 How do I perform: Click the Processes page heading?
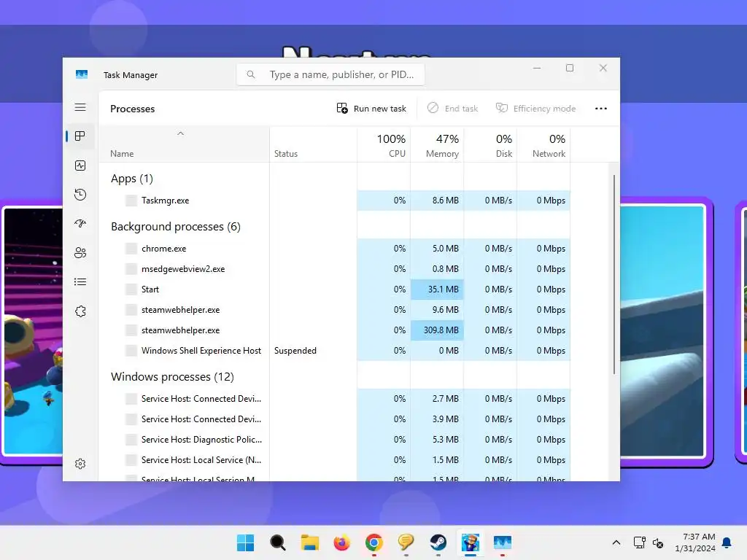pos(133,109)
